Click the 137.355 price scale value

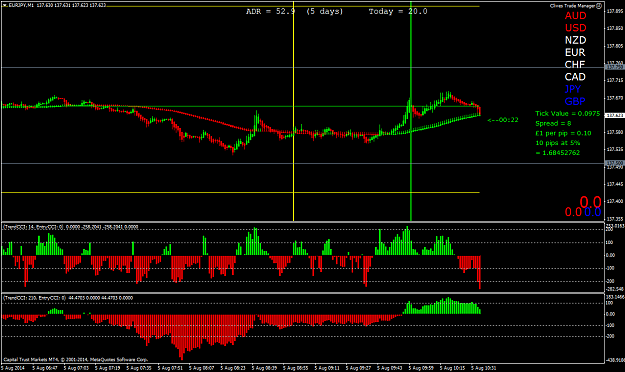click(x=615, y=219)
